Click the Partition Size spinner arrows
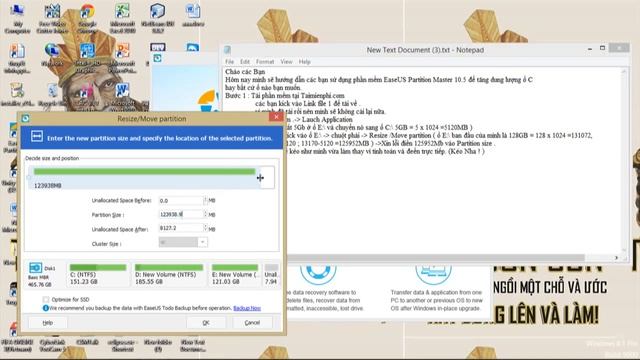 (x=205, y=214)
